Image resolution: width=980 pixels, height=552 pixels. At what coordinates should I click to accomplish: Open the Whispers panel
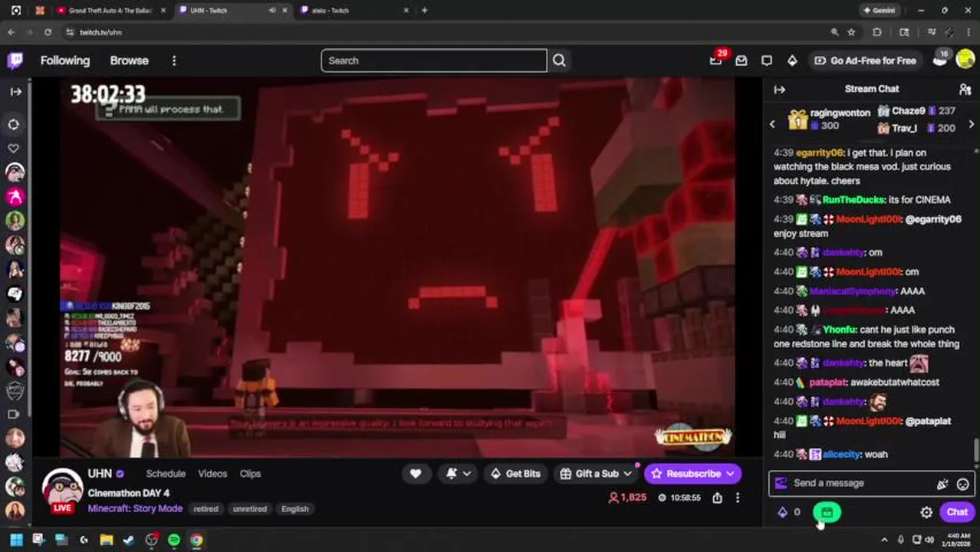tap(767, 61)
